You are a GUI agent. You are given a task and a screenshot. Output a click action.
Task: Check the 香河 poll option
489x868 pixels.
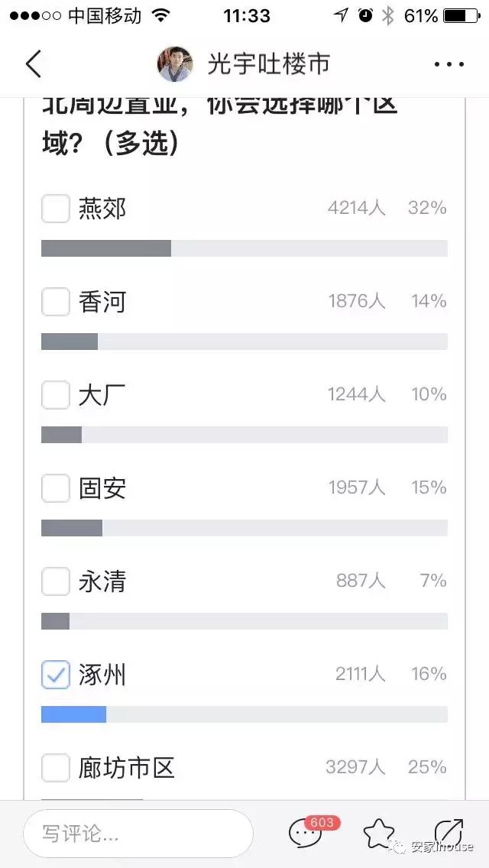coord(55,302)
